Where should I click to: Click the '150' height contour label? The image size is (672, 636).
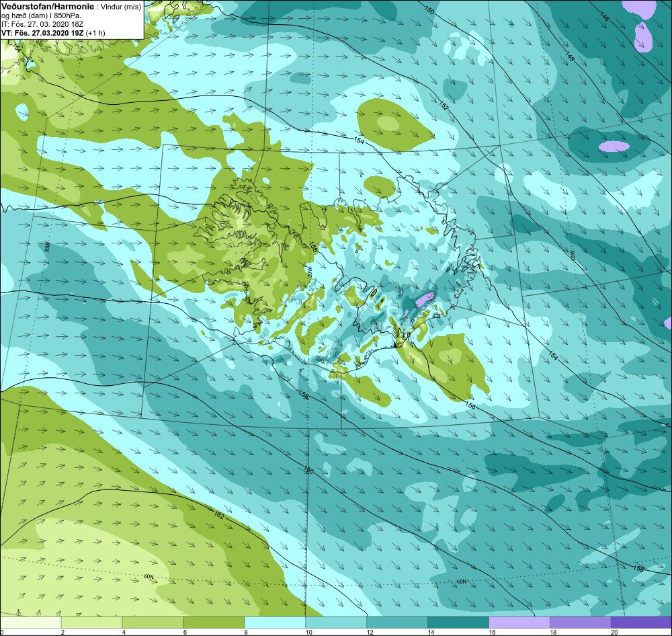pos(429,9)
